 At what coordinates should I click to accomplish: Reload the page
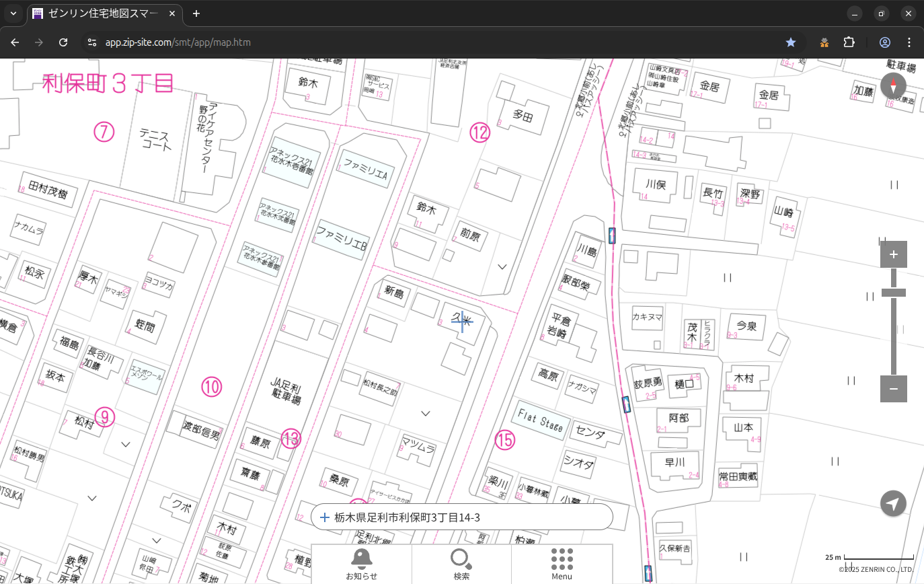(x=63, y=42)
